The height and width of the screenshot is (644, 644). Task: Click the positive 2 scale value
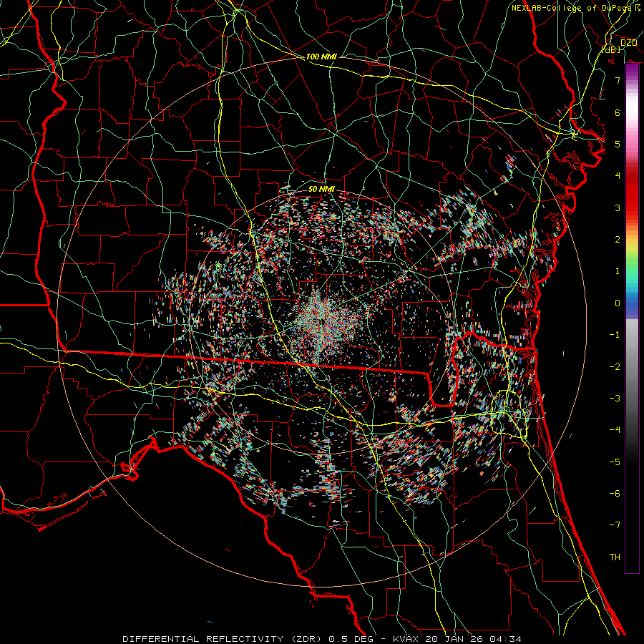(618, 239)
